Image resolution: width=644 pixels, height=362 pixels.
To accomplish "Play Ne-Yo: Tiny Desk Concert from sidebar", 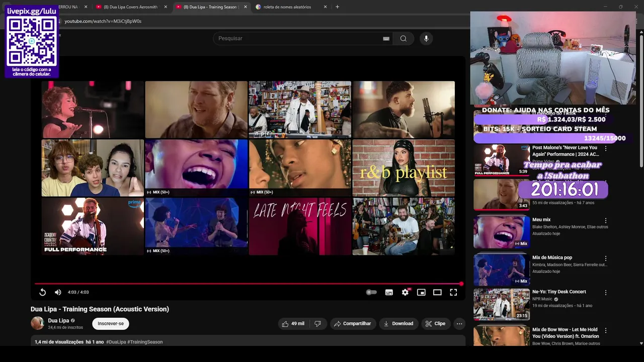I will pos(501,304).
